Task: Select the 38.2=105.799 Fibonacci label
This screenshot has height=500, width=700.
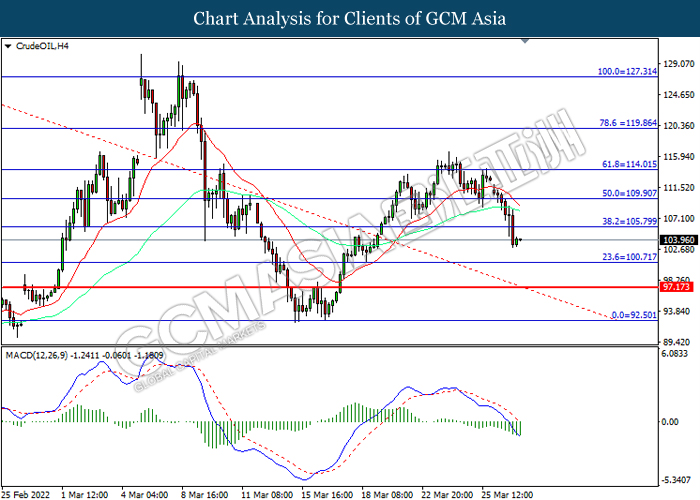Action: (x=629, y=221)
